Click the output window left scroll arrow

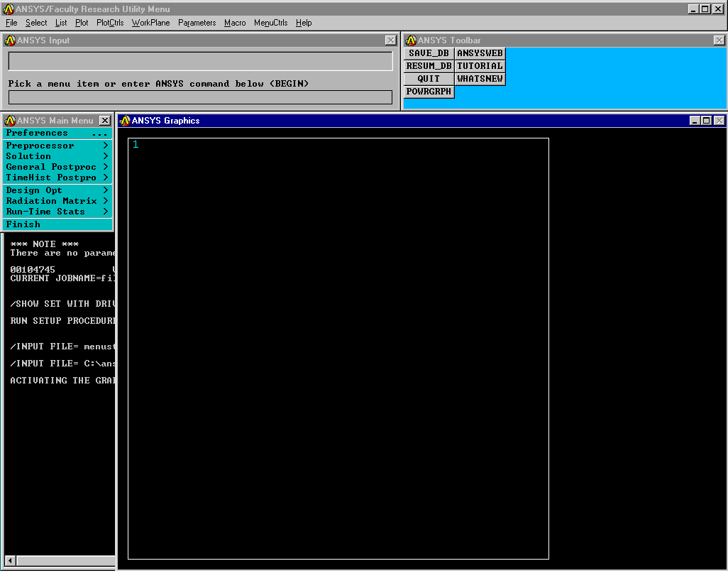[10, 561]
